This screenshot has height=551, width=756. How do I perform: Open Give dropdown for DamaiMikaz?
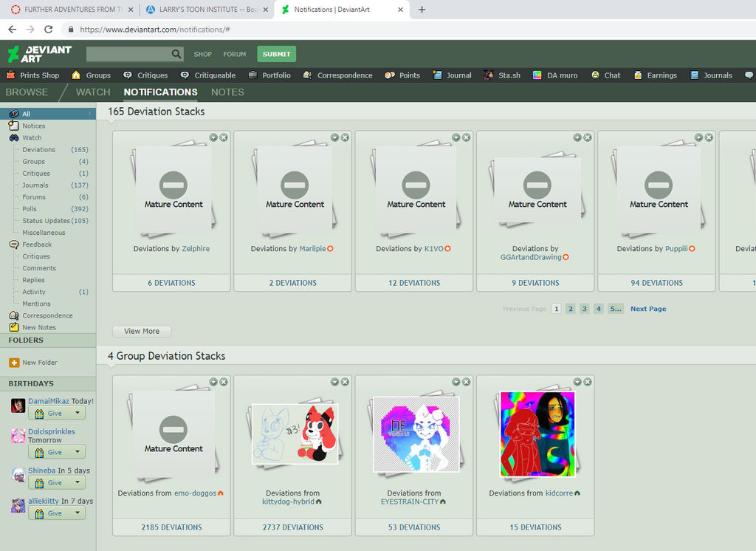(78, 413)
